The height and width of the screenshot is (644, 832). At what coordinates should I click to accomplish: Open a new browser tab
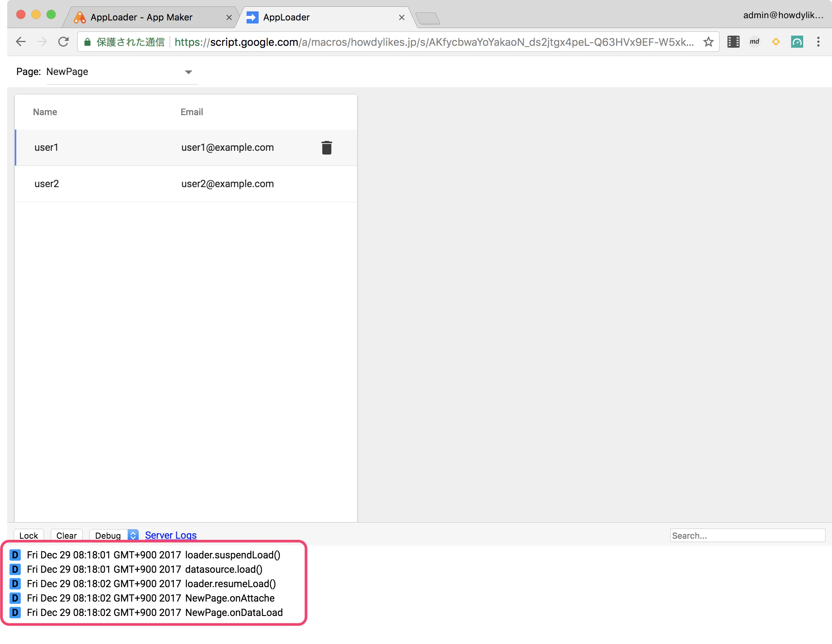pyautogui.click(x=428, y=18)
